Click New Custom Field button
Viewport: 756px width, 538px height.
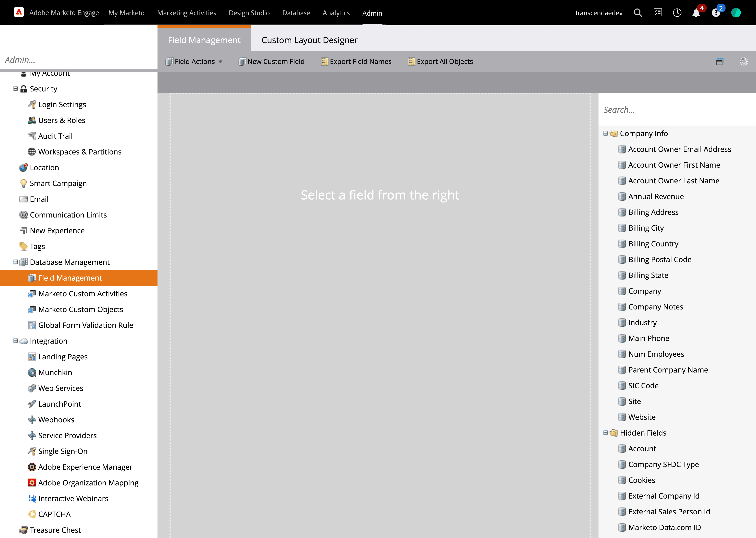271,62
